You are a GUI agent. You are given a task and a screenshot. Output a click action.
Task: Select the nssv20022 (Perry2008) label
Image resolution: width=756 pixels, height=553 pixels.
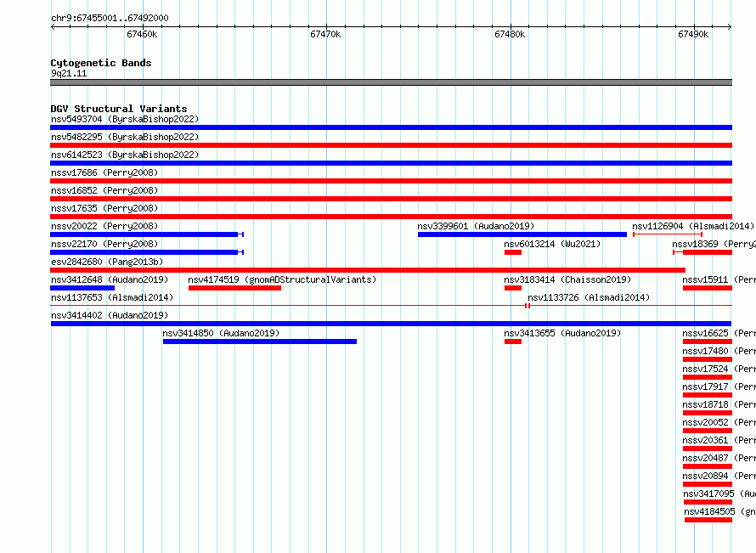(104, 226)
